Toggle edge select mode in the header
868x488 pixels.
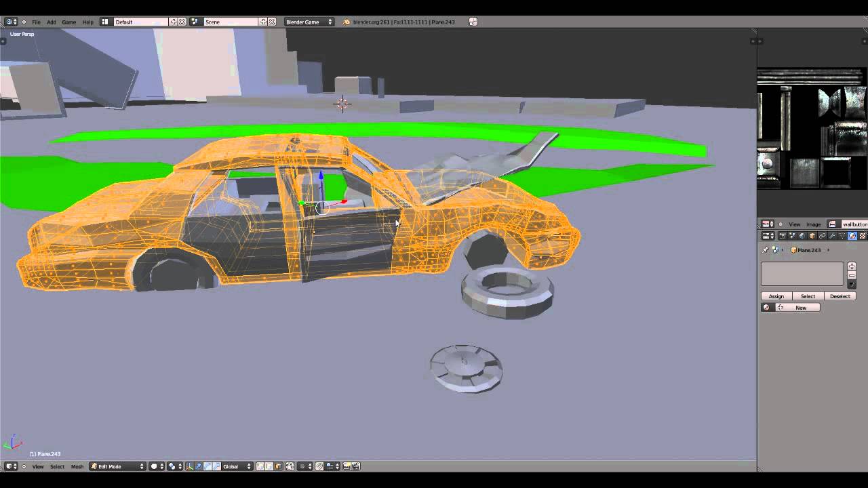tap(269, 466)
